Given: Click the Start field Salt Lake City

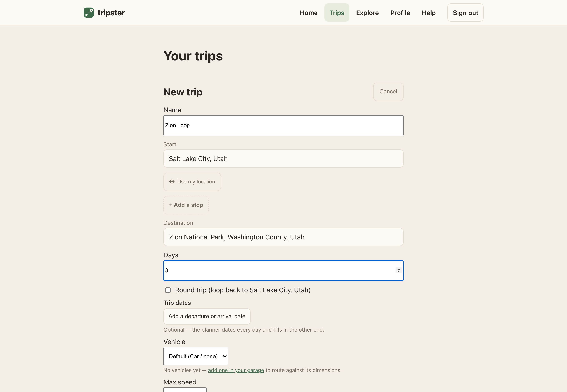Looking at the screenshot, I should click(283, 159).
